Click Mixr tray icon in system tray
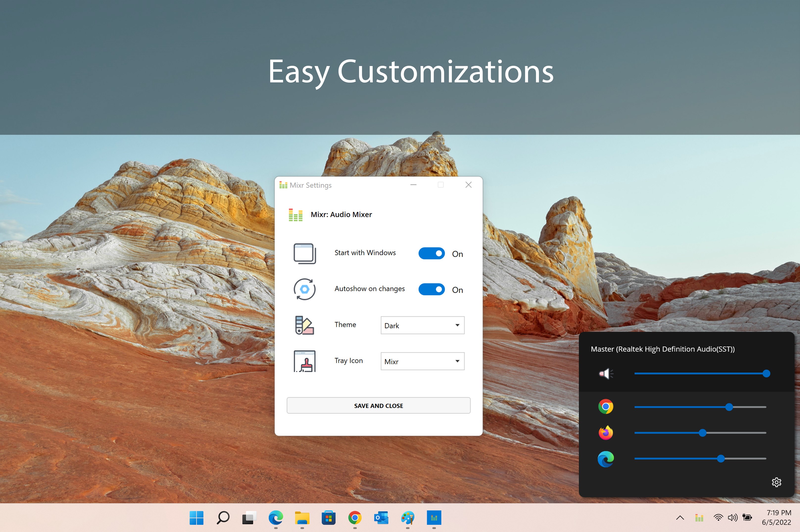The image size is (800, 532). click(x=699, y=518)
